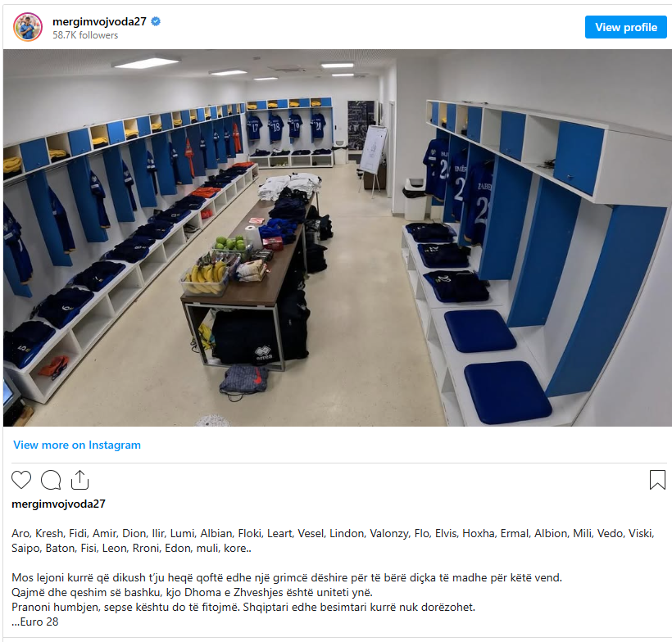Viewport: 672px width, 642px height.
Task: Open the mergimvojvoda27 username in the header
Action: [x=99, y=21]
